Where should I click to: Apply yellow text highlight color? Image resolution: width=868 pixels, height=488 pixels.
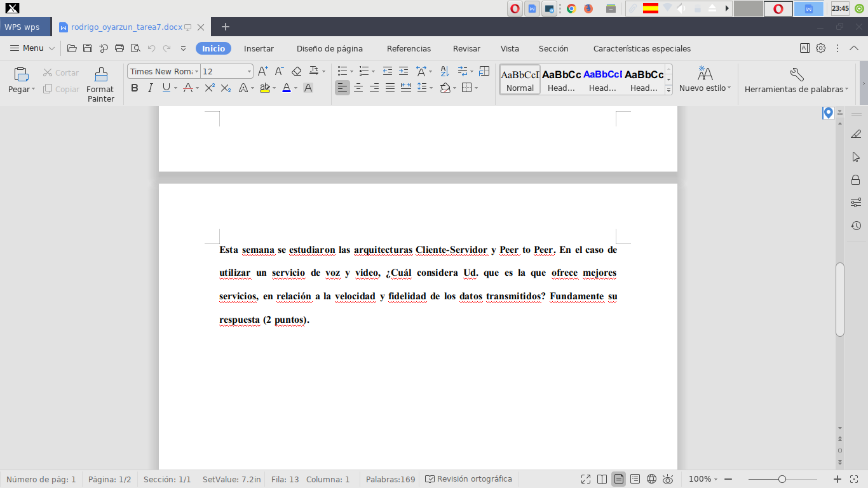pos(265,88)
